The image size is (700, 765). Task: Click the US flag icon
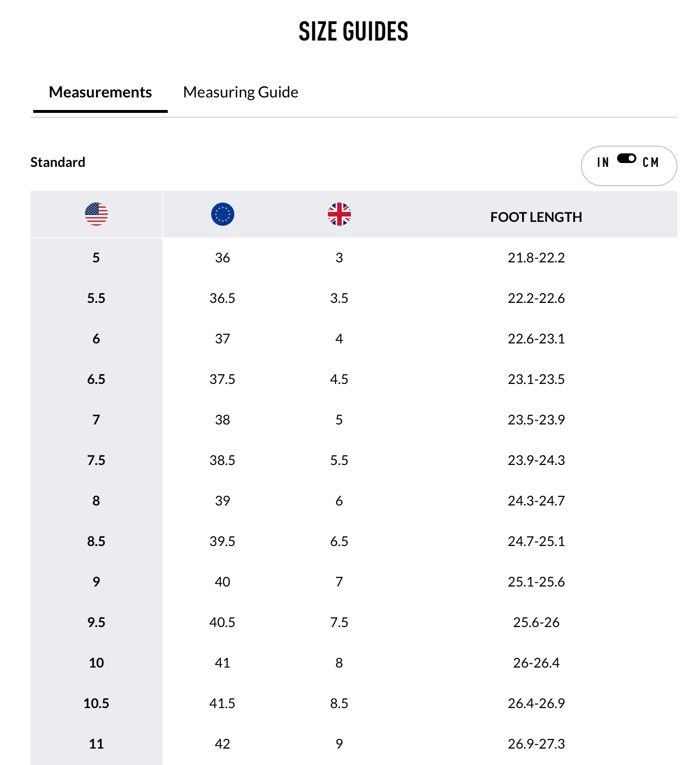click(96, 214)
